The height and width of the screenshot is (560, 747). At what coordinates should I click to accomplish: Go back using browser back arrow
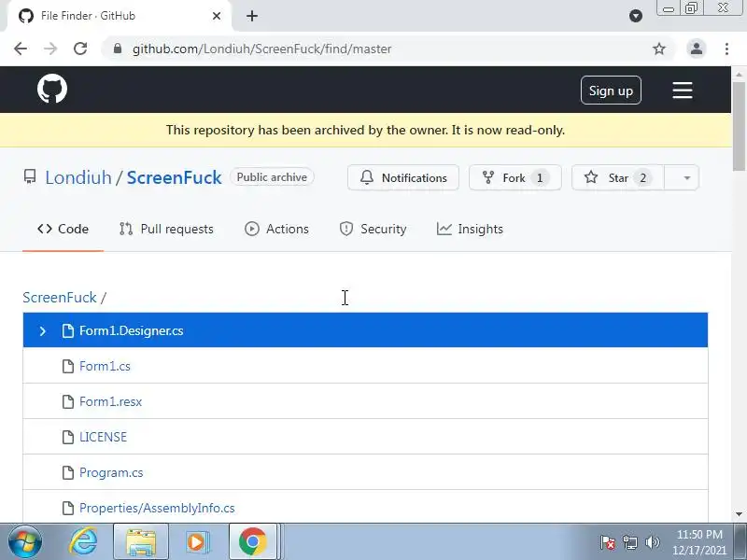(21, 49)
